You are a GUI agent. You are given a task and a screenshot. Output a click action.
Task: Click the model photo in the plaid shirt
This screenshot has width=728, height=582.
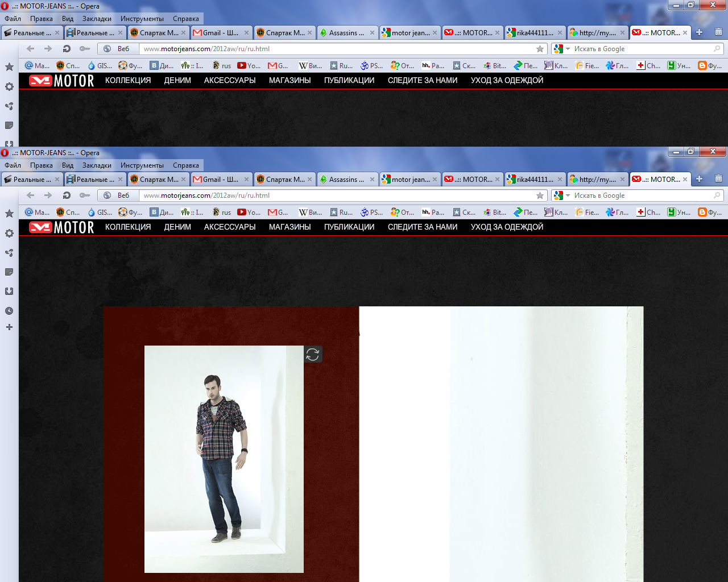coord(224,459)
